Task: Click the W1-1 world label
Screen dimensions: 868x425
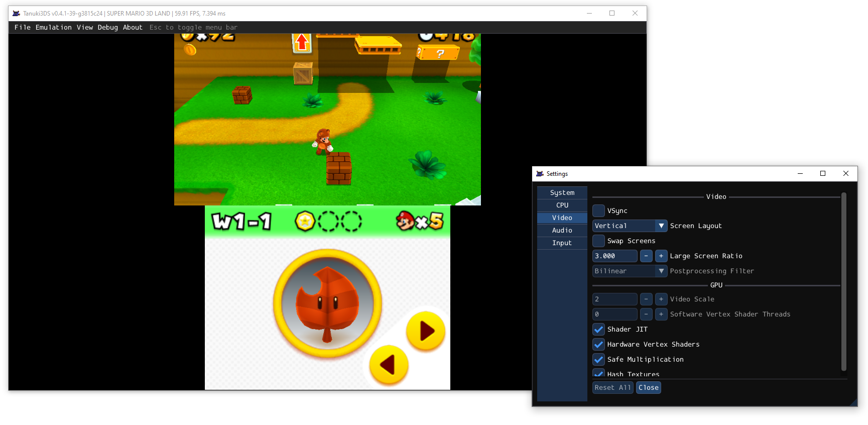Action: [241, 221]
